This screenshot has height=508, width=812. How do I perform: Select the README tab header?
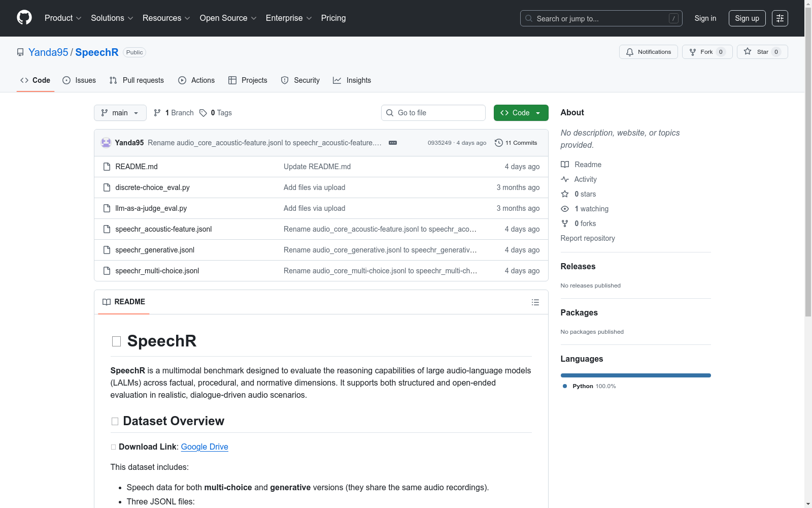[124, 302]
